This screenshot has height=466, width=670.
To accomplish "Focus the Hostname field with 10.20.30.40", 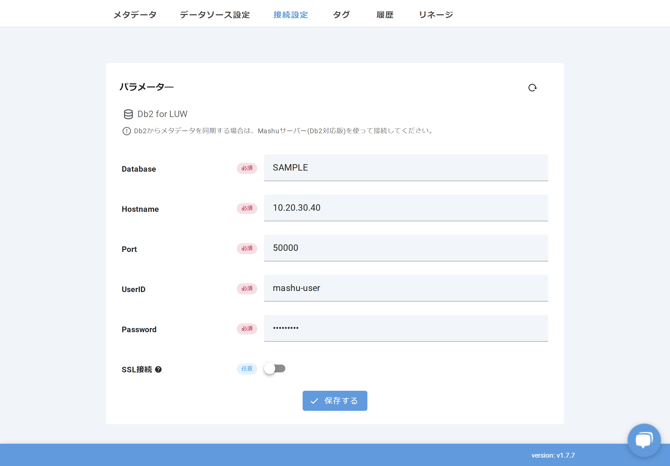I will click(x=405, y=208).
